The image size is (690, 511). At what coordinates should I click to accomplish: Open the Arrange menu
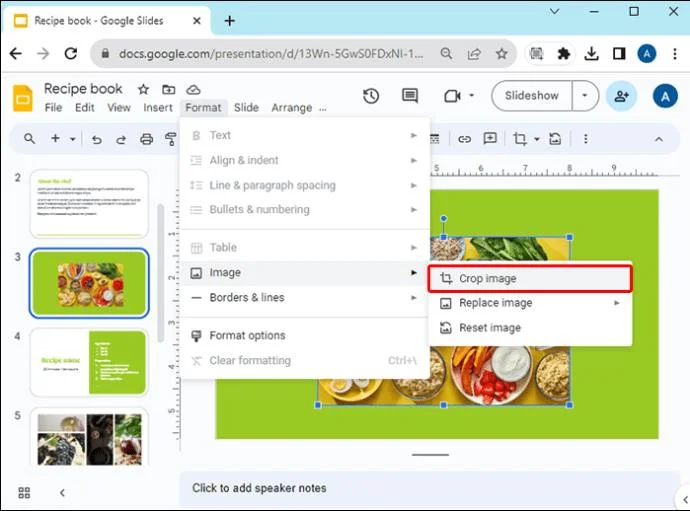[292, 108]
